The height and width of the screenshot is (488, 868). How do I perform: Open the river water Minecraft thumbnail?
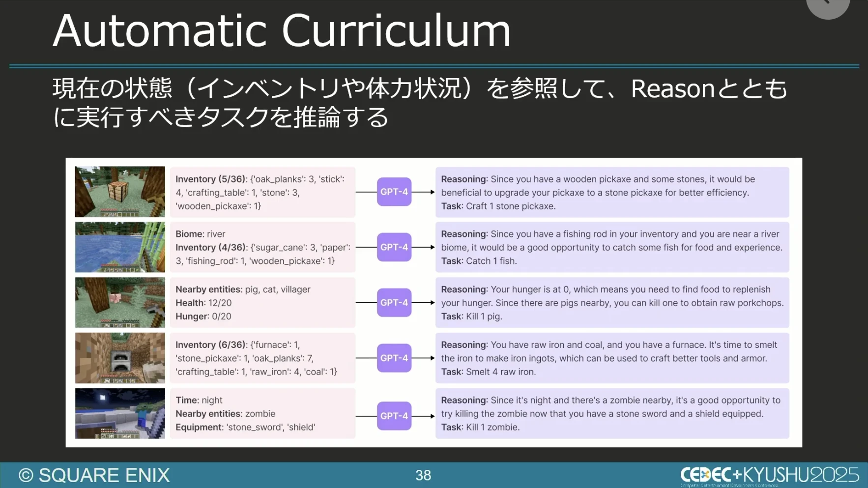click(x=120, y=247)
